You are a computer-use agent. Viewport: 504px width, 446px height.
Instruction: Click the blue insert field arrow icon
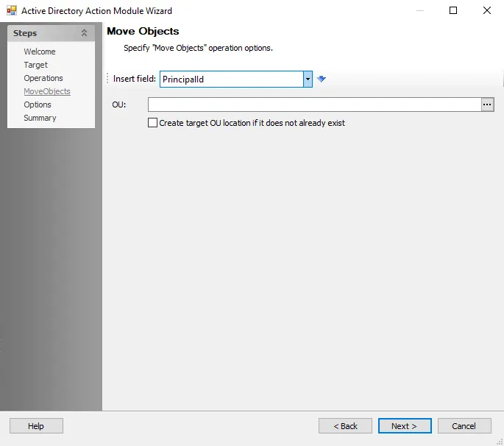[321, 79]
